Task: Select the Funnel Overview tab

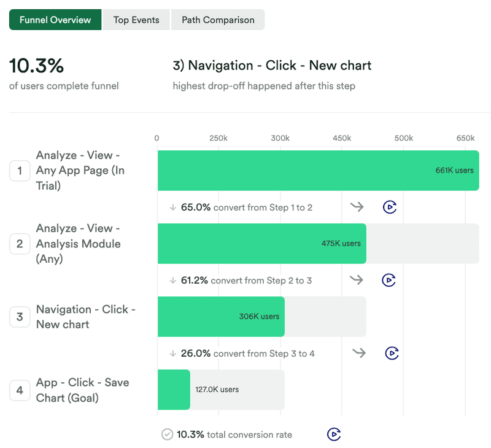Action: point(55,20)
